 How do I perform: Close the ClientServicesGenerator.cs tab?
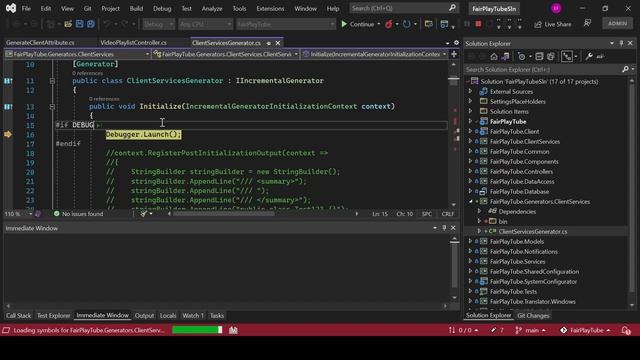tap(278, 43)
